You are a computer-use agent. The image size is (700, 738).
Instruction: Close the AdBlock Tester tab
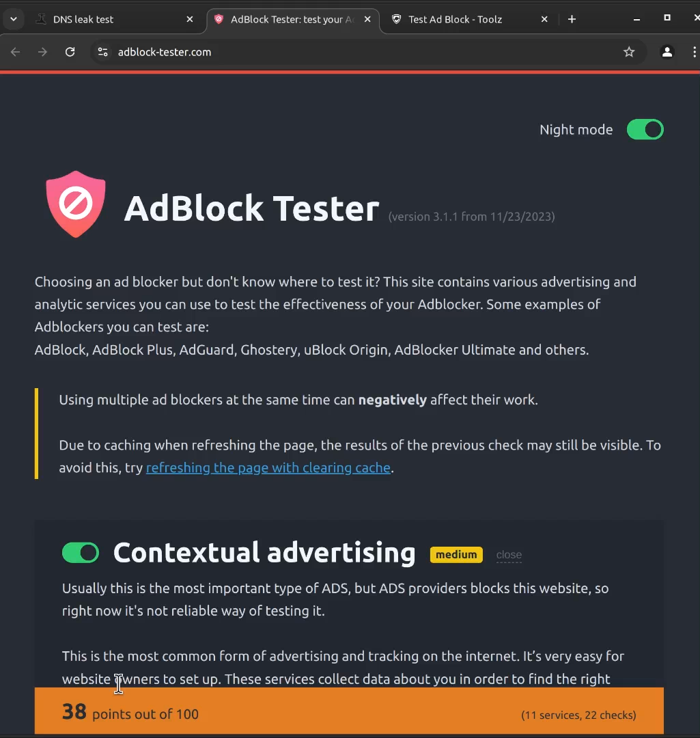click(x=367, y=19)
